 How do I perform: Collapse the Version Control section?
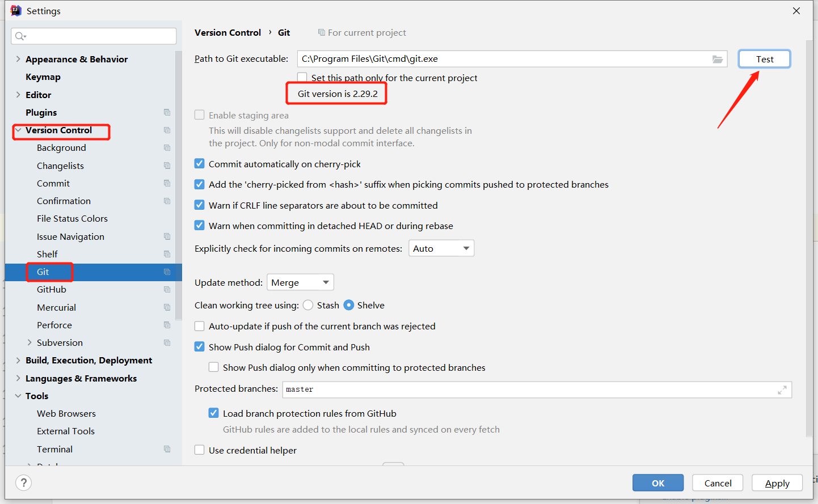(18, 130)
